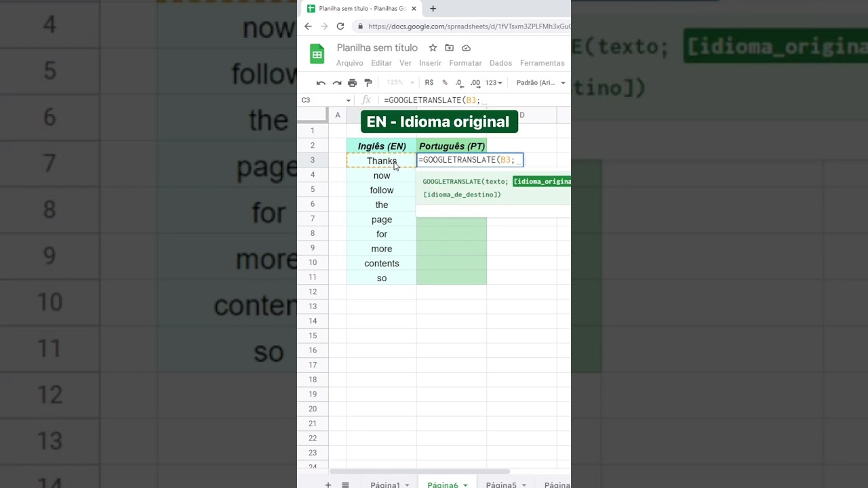Open the Formatar menu
868x488 pixels.
tap(465, 63)
